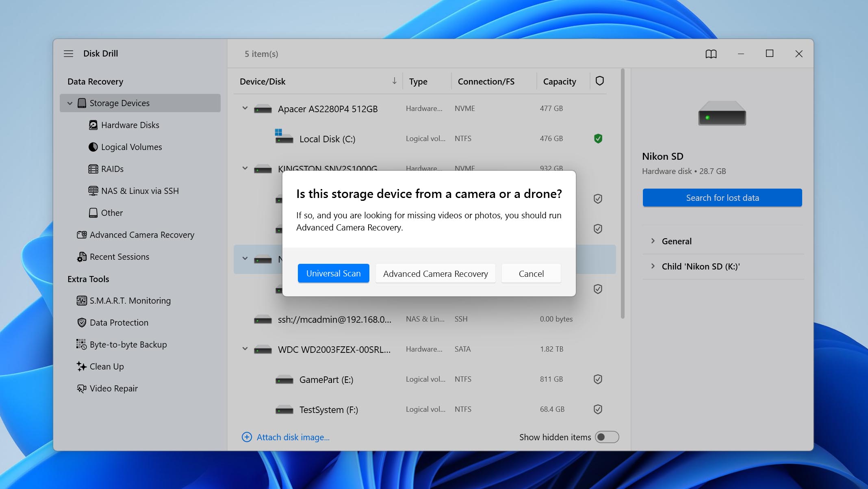Open NAS & Linux via SSH

pos(140,191)
